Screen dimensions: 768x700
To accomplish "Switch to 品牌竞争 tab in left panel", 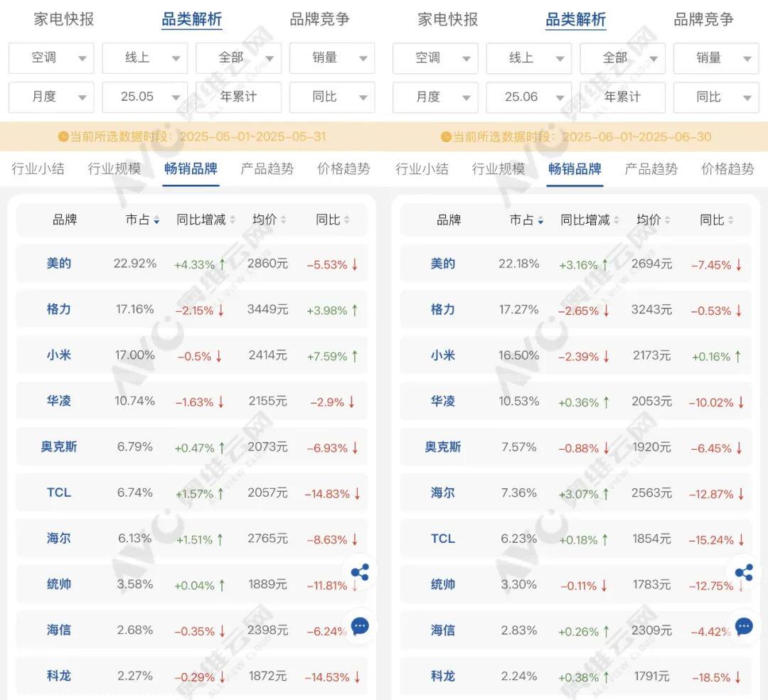I will pos(320,19).
